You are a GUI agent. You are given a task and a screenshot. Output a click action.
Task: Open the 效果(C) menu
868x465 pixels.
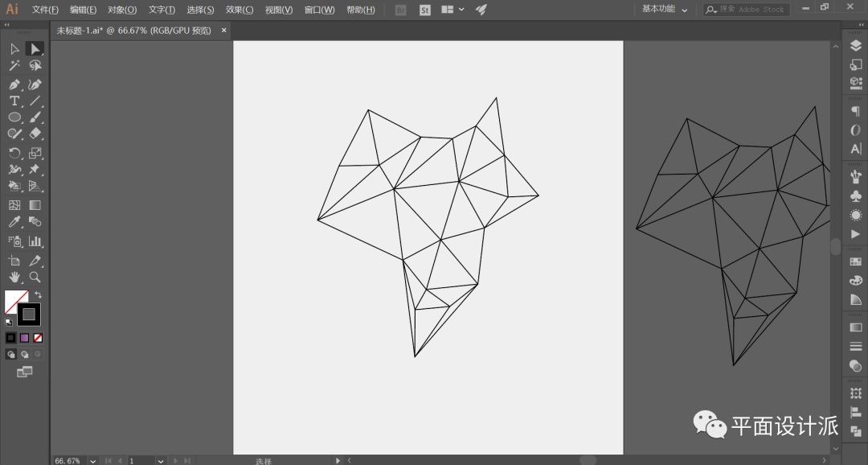tap(240, 10)
